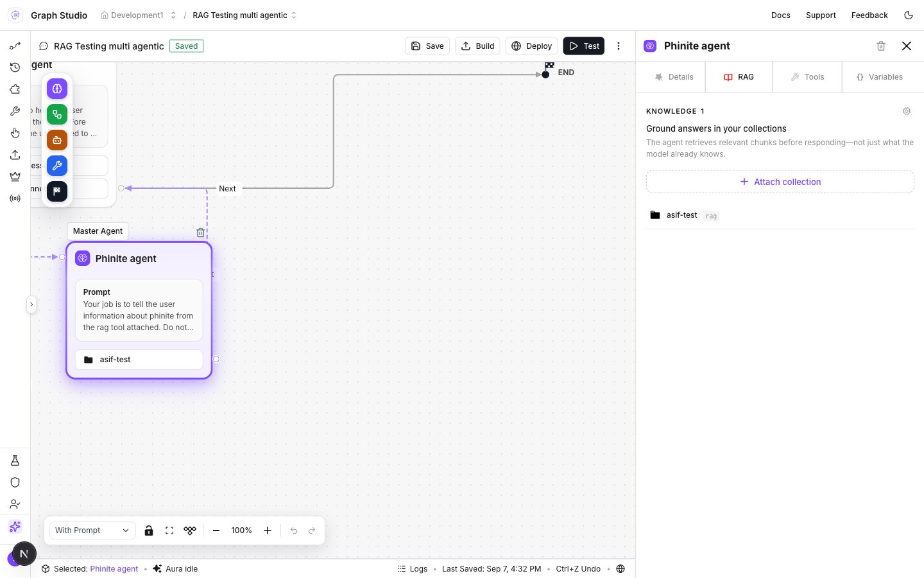
Task: Open the With Prompt dropdown
Action: click(92, 530)
